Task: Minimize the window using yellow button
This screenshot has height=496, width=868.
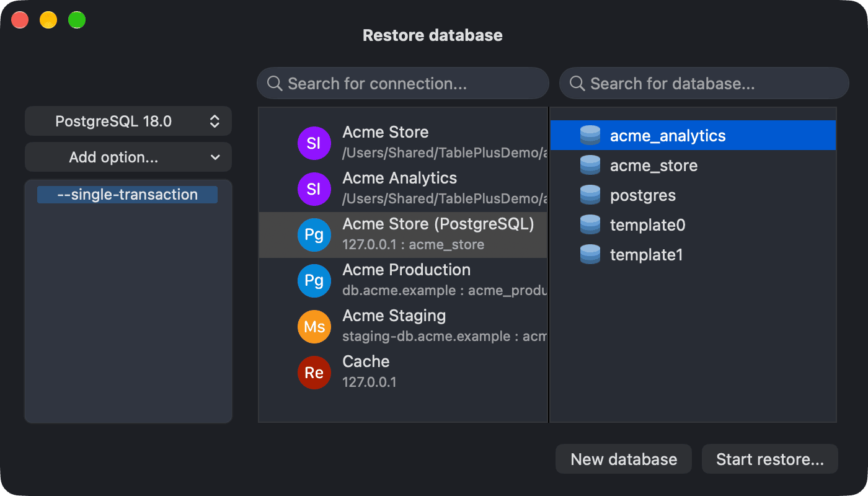Action: pos(48,20)
